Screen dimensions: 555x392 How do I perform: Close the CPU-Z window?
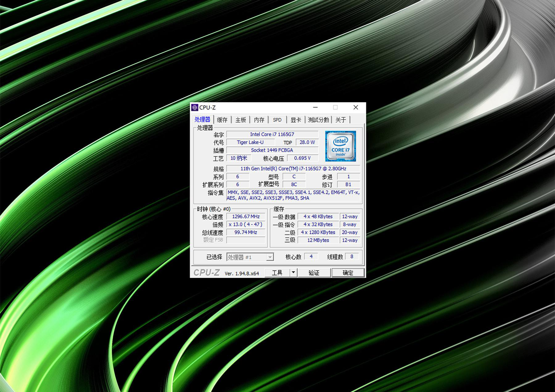356,107
